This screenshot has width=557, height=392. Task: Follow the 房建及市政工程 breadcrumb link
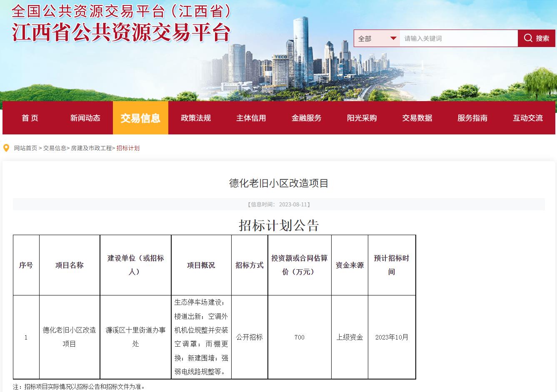pos(91,148)
